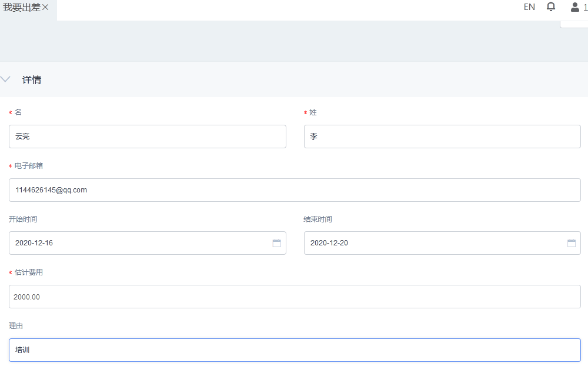Open calendar picker for 开始时间
Viewport: 588px width, 366px height.
tap(276, 243)
